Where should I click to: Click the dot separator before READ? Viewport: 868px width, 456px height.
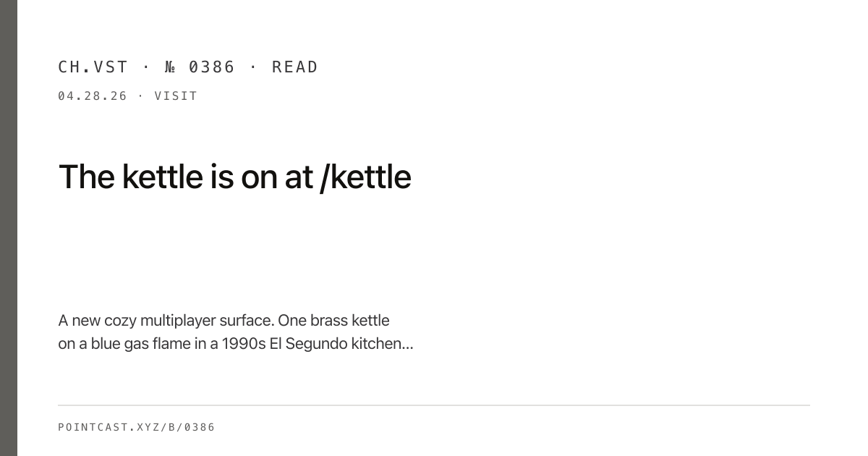pos(254,67)
